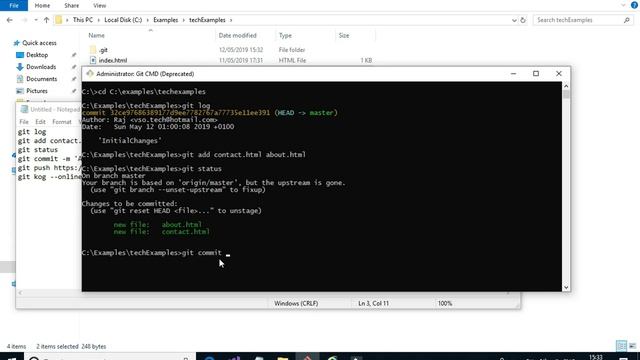
Task: Open Documents in Quick access
Action: (41, 79)
